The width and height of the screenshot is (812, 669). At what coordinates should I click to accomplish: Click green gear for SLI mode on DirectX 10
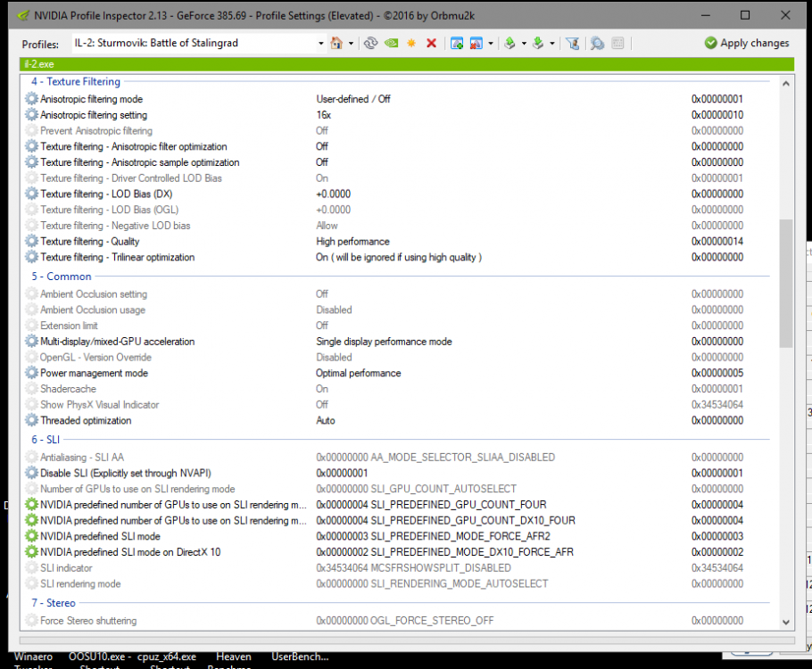31,552
